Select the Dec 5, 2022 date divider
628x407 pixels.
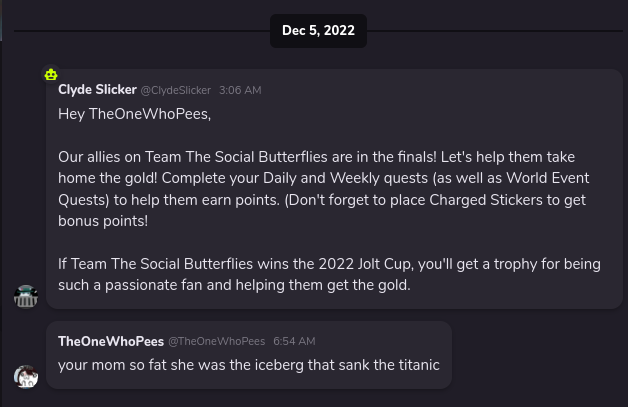(x=318, y=31)
